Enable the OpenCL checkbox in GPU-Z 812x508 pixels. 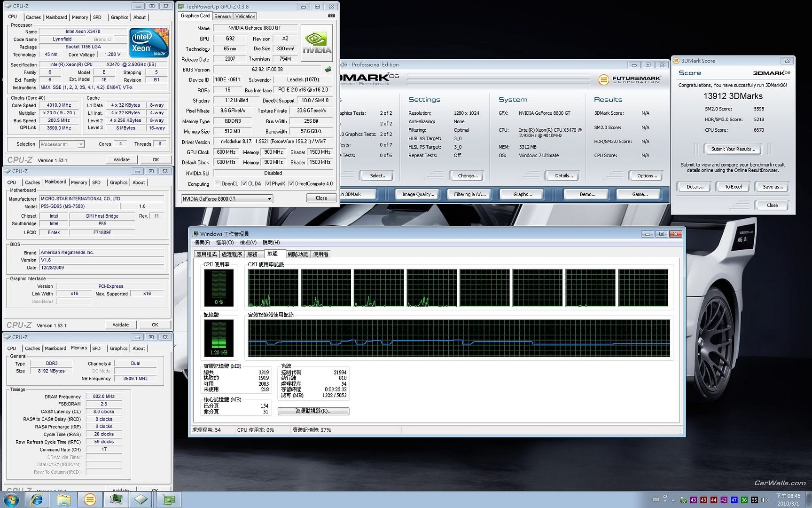point(218,184)
